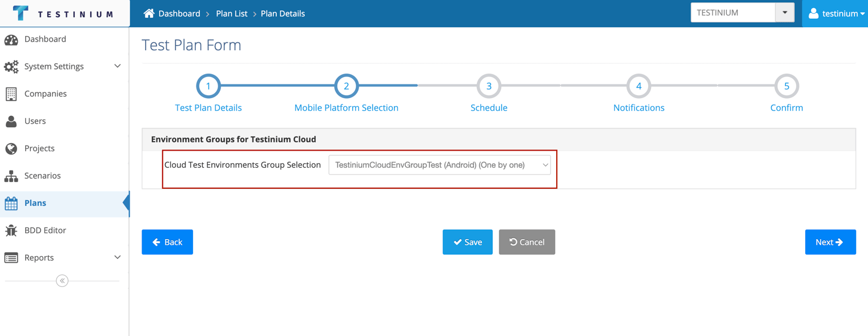Click the Users person icon
Image resolution: width=868 pixels, height=336 pixels.
pyautogui.click(x=11, y=121)
